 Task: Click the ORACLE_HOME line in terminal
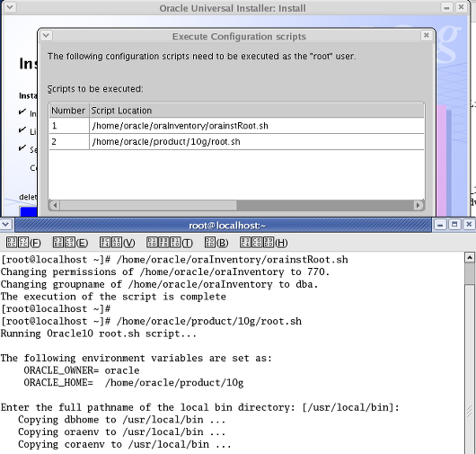point(134,383)
